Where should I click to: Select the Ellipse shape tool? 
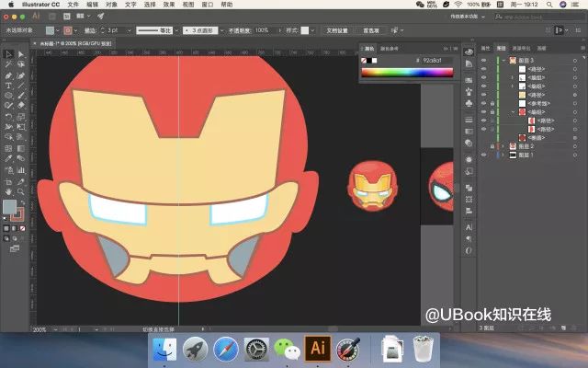pos(8,96)
